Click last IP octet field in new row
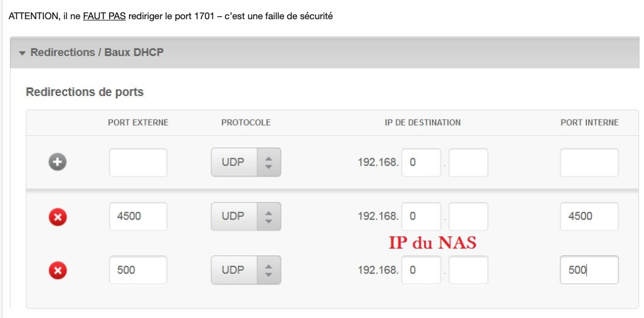The width and height of the screenshot is (644, 318). (468, 162)
